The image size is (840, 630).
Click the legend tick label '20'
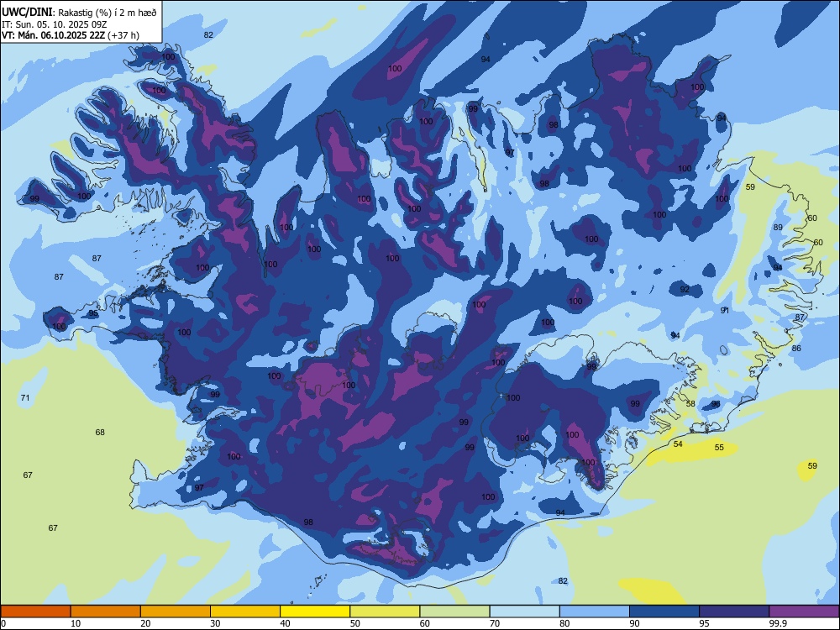coord(145,623)
